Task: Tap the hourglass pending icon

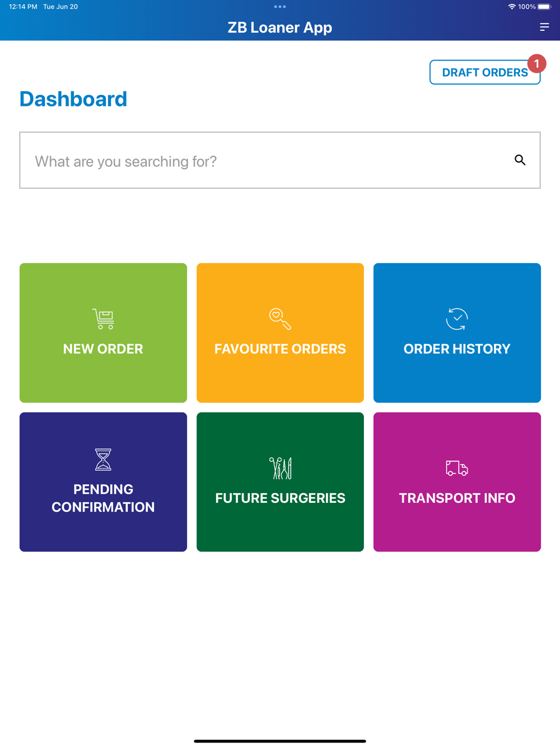Action: [x=103, y=459]
